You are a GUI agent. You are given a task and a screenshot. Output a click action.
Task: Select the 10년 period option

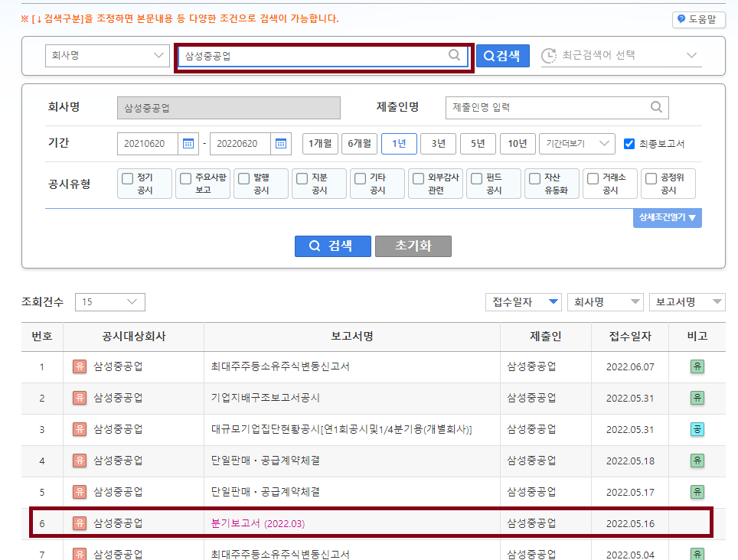518,143
